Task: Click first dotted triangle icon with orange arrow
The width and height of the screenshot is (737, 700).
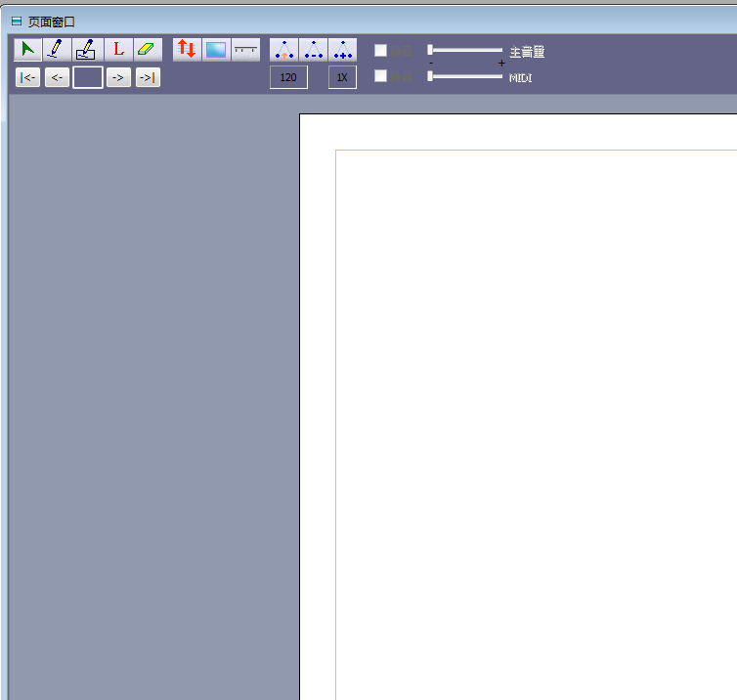Action: (284, 50)
